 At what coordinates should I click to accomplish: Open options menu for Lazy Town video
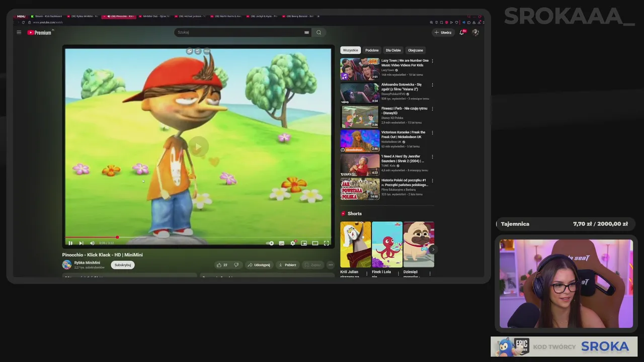click(x=432, y=61)
